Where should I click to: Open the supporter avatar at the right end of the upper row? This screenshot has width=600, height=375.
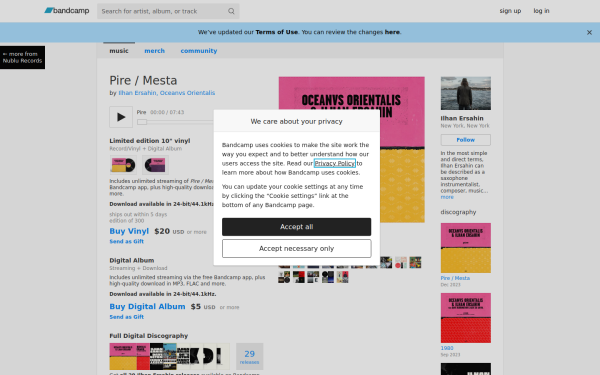click(415, 262)
